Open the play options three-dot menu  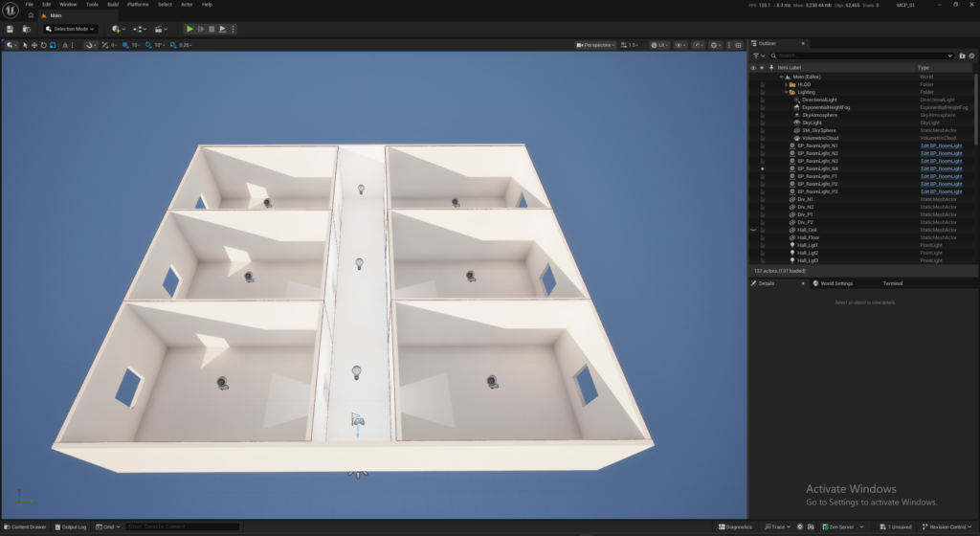[234, 29]
